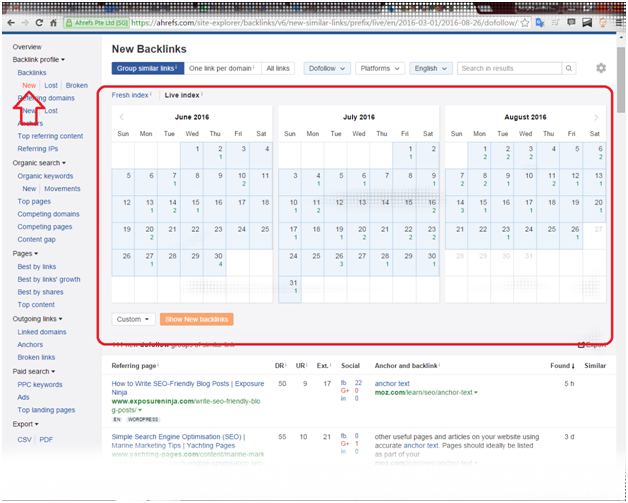Click the Show New backlinks button
This screenshot has height=503, width=628.
tap(197, 319)
